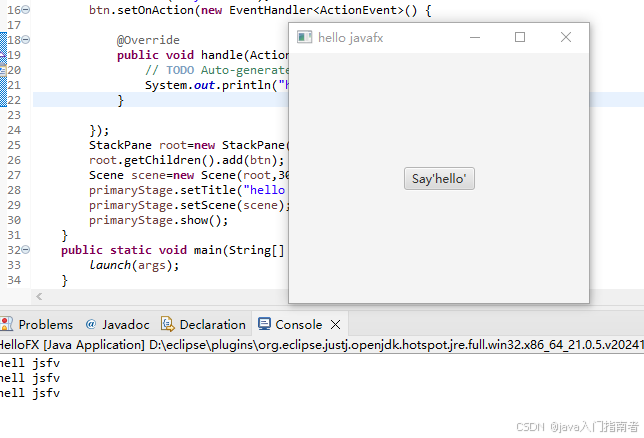This screenshot has height=438, width=644.
Task: Click the HelloFX Java Application launch description
Action: click(322, 344)
